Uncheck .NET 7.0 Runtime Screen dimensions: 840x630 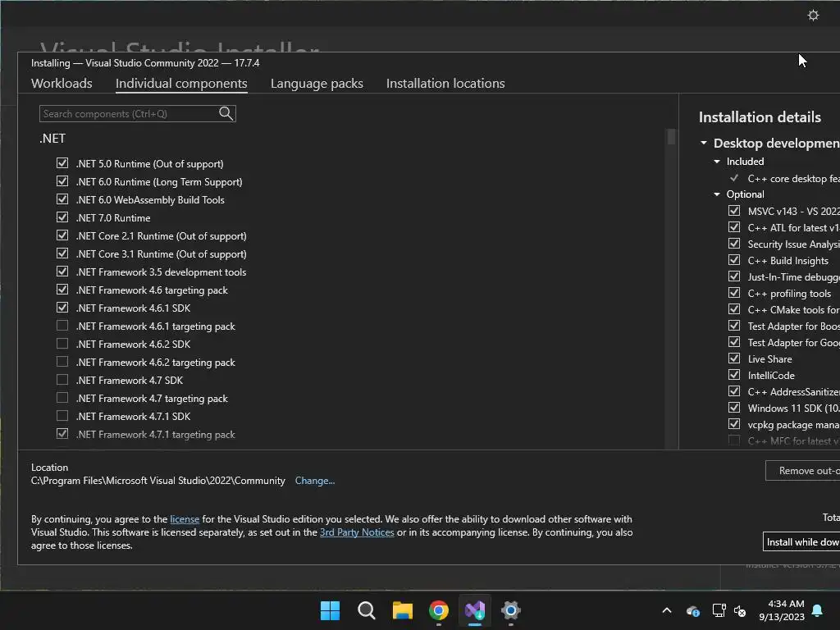click(x=62, y=217)
